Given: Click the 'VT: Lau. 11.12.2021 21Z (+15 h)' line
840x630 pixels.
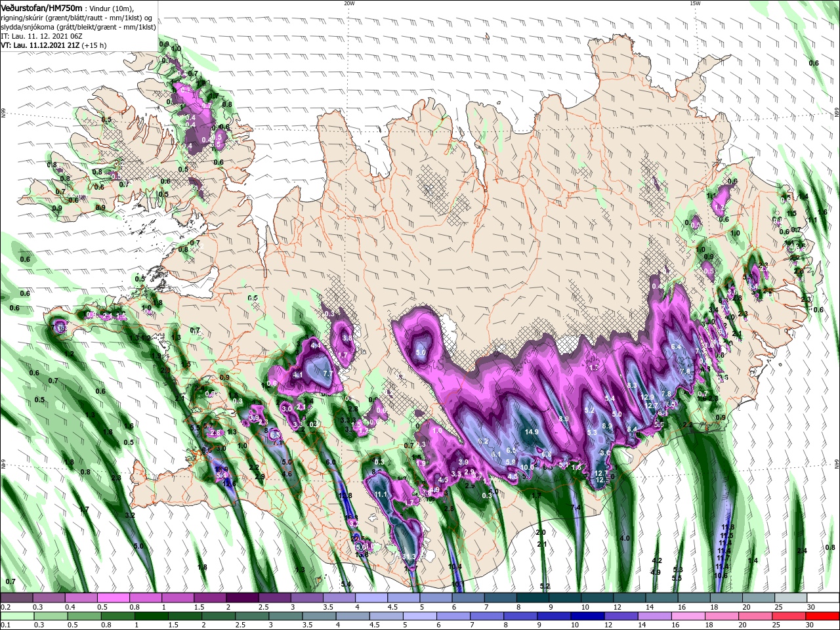Looking at the screenshot, I should 54,45.
